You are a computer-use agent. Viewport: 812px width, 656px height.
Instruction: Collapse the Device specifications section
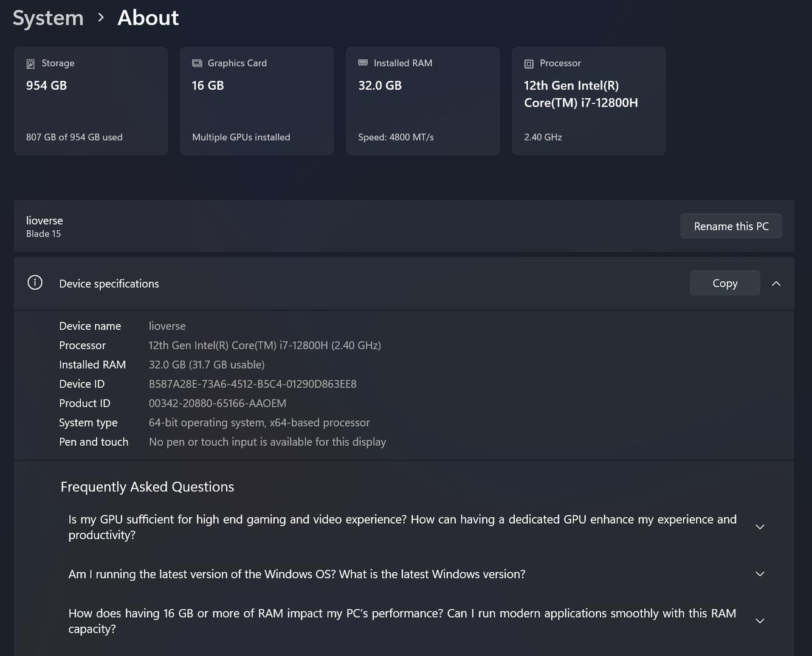(776, 284)
